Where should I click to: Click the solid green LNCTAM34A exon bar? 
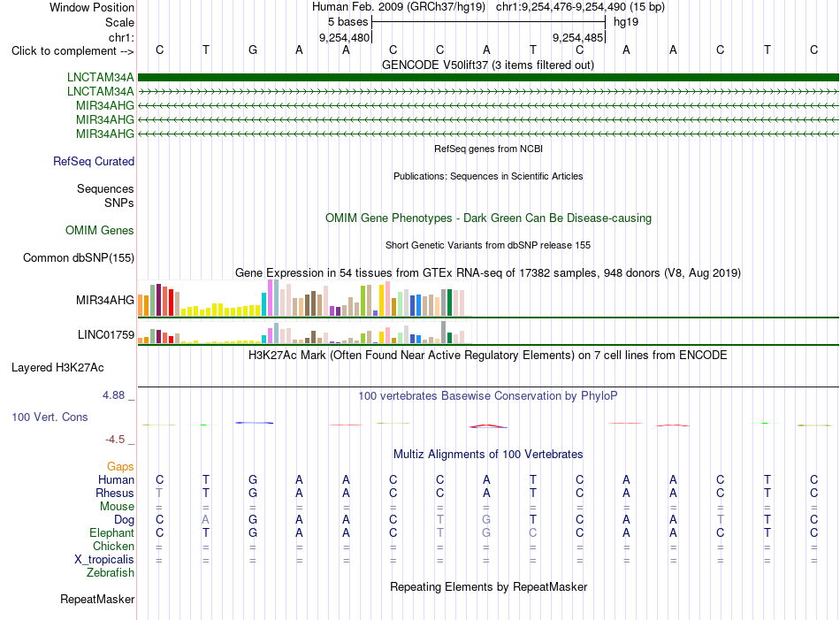point(488,78)
